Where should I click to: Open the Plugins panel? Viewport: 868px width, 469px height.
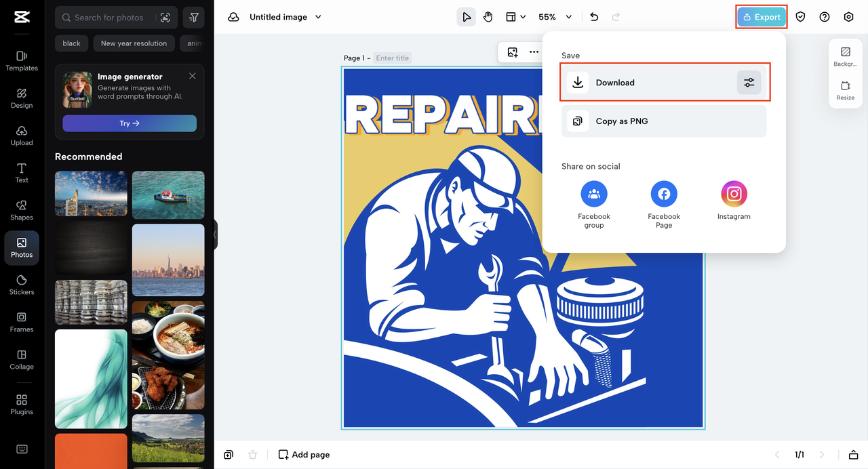point(22,405)
